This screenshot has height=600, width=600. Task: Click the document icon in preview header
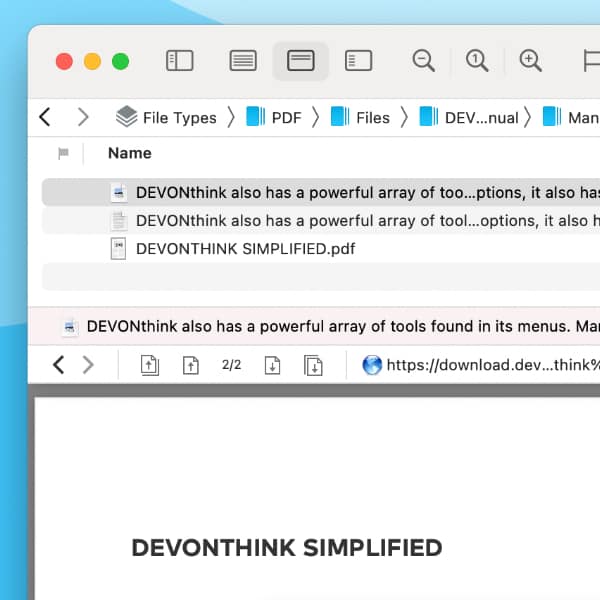(x=70, y=327)
